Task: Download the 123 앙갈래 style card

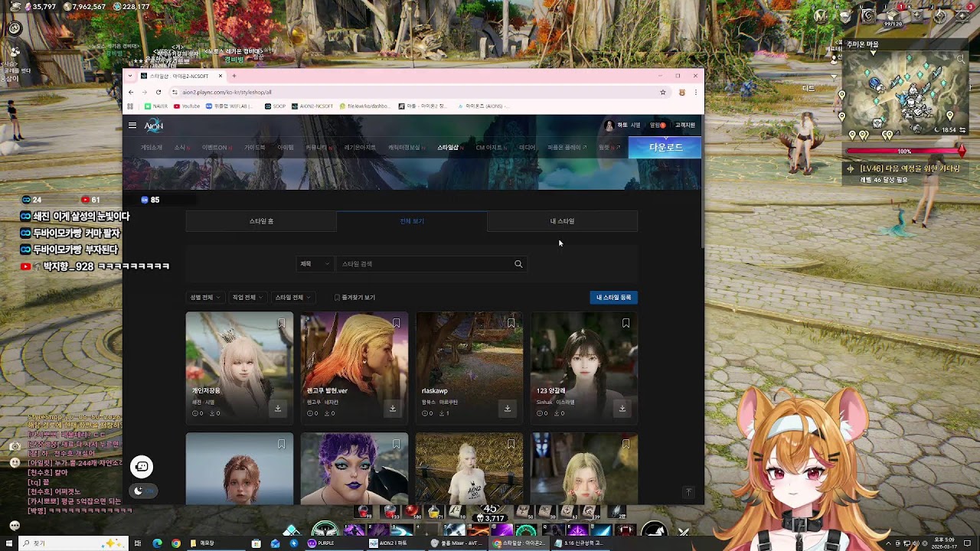Action: coord(622,409)
